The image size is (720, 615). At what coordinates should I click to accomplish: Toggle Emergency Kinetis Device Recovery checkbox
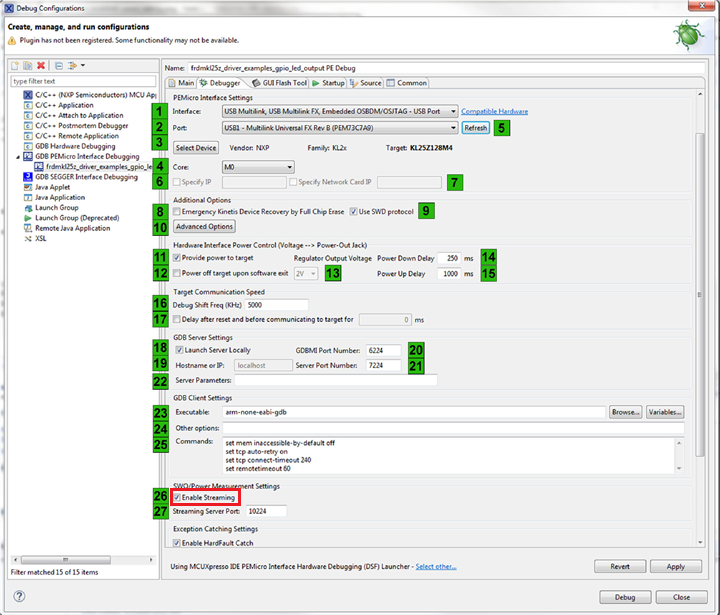(x=177, y=212)
